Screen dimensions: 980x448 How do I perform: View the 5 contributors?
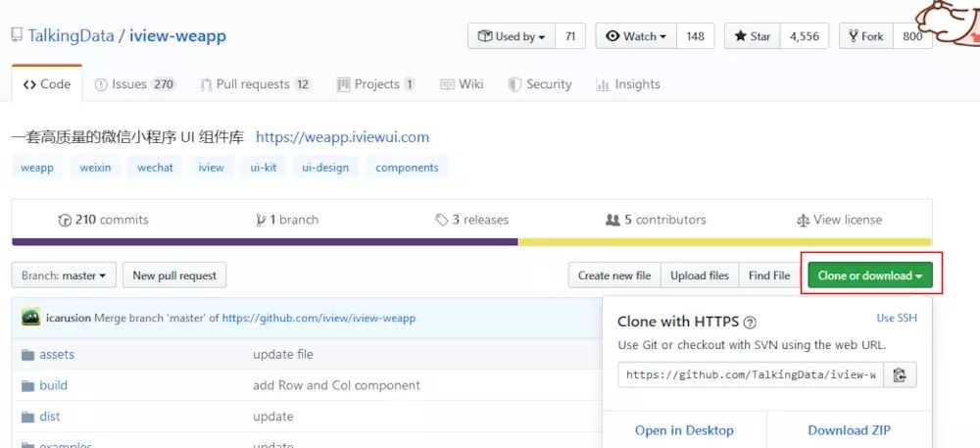pyautogui.click(x=657, y=220)
